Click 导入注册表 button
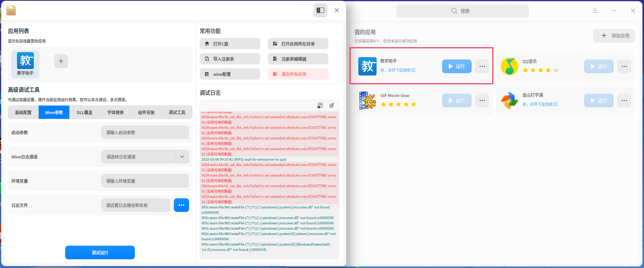644x268 pixels. (x=230, y=59)
